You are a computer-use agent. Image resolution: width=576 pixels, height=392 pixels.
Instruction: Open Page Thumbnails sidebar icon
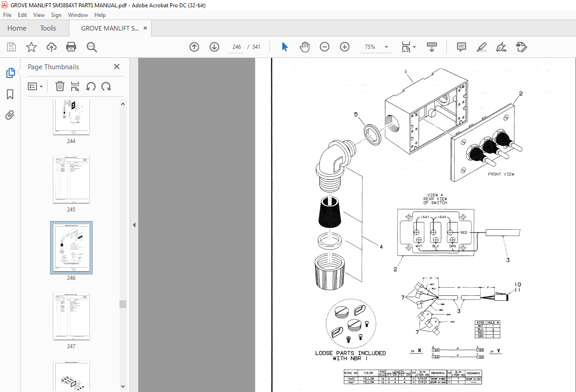pos(10,73)
